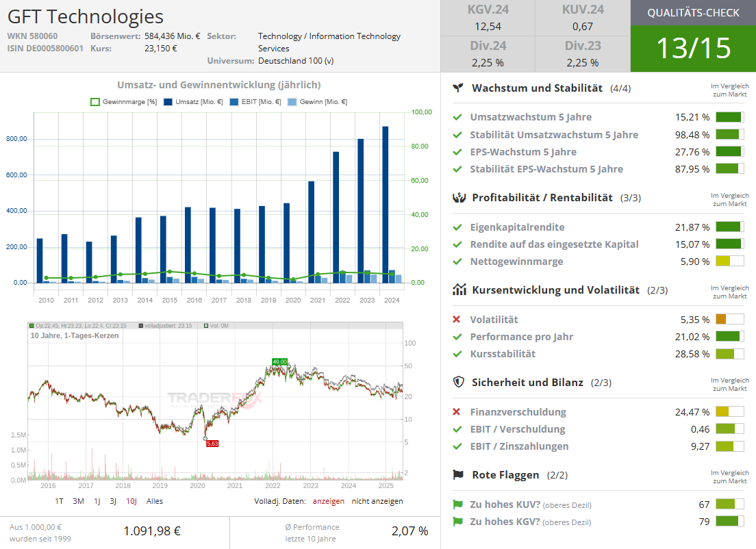Open the Eigenkapitalrendite metric
Image resolution: width=756 pixels, height=549 pixels.
517,227
